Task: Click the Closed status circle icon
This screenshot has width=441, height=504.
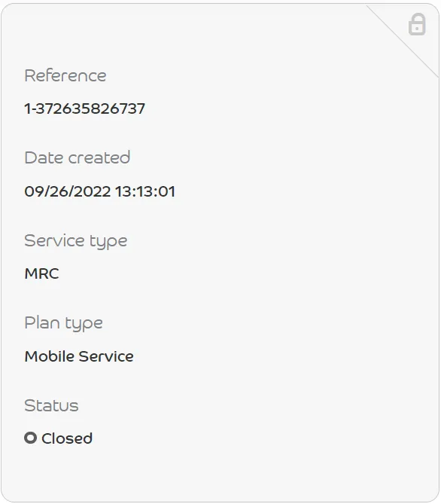Action: coord(31,438)
